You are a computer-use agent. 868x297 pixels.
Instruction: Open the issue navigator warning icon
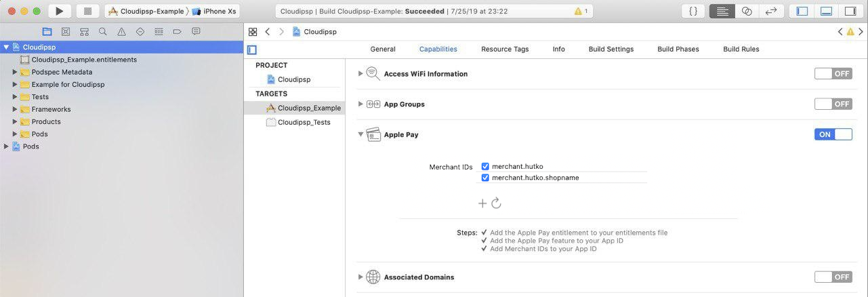pyautogui.click(x=121, y=32)
